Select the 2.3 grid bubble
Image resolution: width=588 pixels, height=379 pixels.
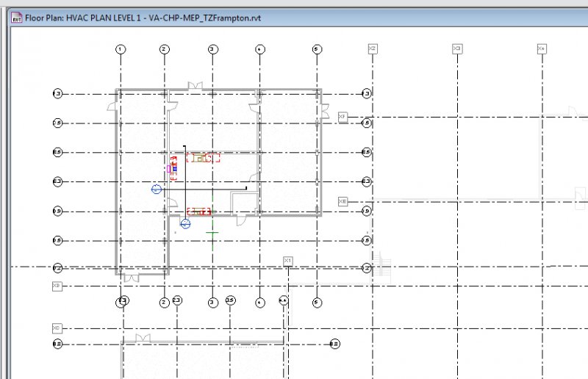coord(177,300)
